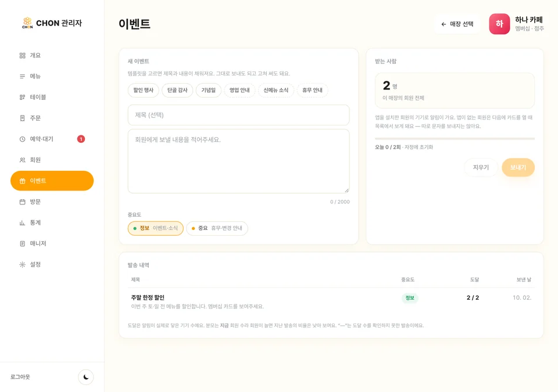Screen dimensions: 558x392
Task: Click the textarea resize handle corner
Action: [x=347, y=190]
